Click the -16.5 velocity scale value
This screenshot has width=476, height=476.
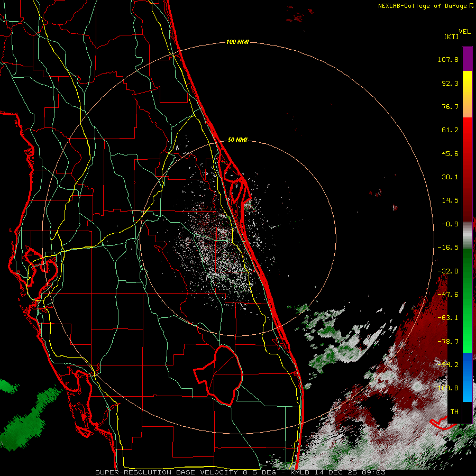tap(448, 248)
